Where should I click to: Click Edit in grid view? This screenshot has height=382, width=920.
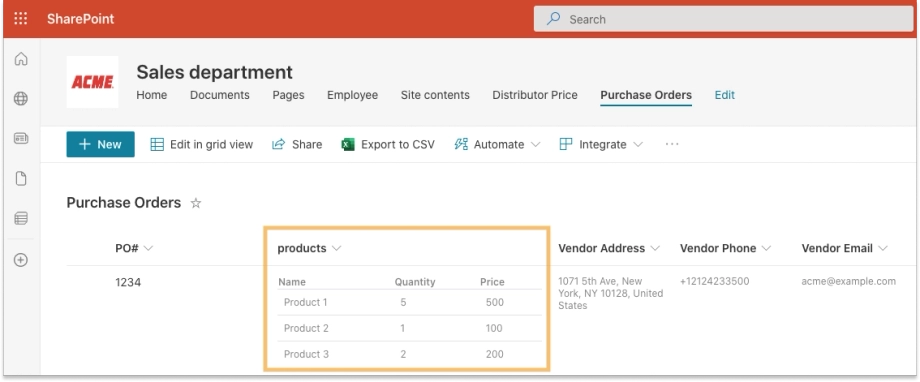pos(201,144)
